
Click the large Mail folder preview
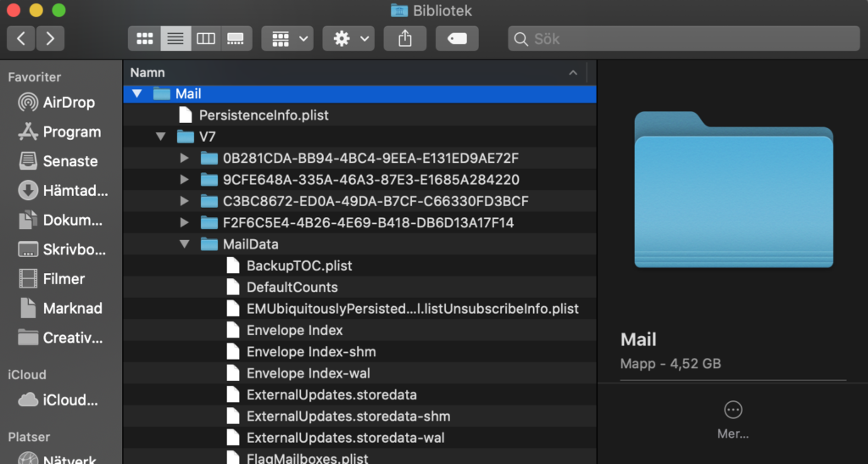click(733, 189)
